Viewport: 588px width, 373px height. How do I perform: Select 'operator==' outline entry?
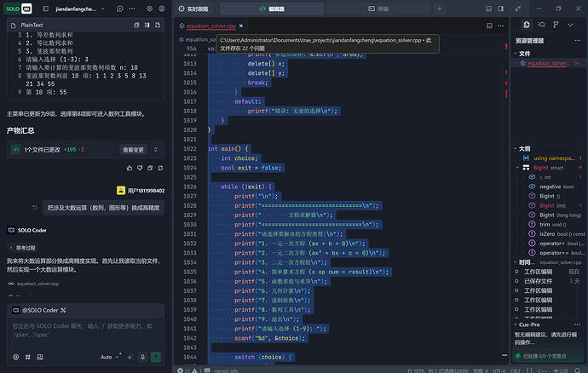point(556,253)
